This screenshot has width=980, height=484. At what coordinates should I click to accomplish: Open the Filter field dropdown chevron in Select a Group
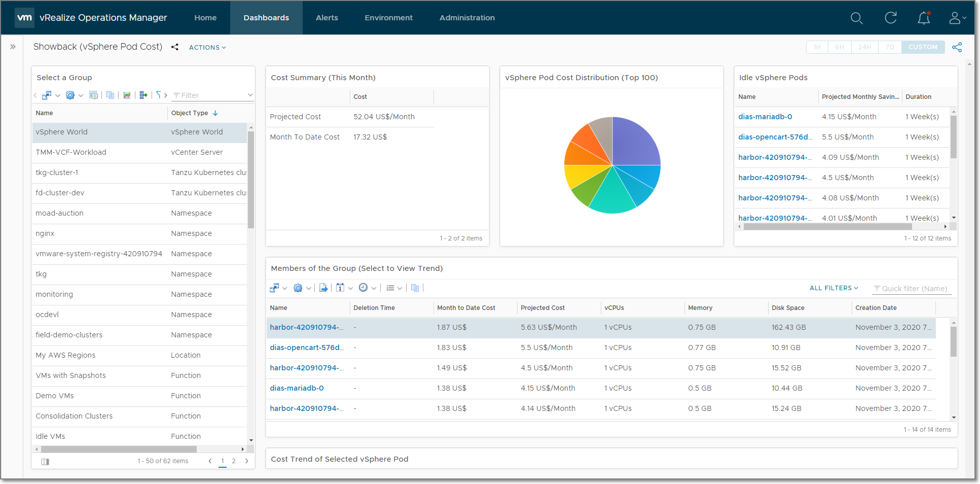tap(250, 95)
